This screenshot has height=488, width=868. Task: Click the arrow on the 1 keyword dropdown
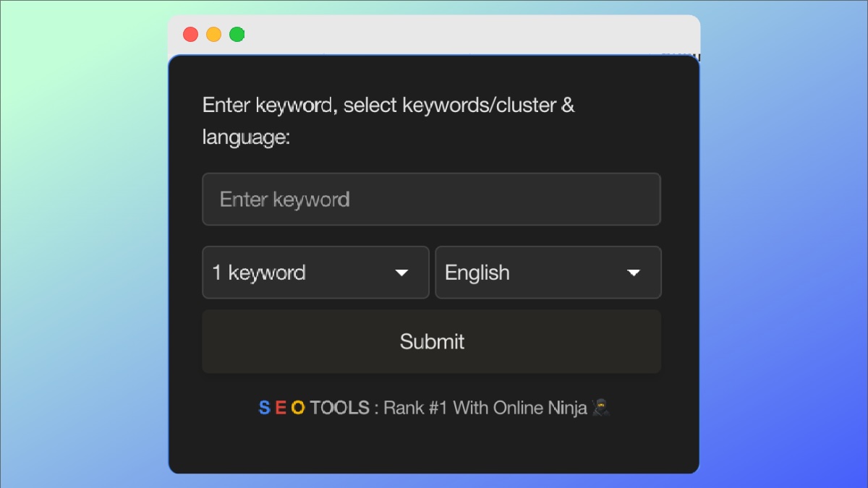(401, 273)
